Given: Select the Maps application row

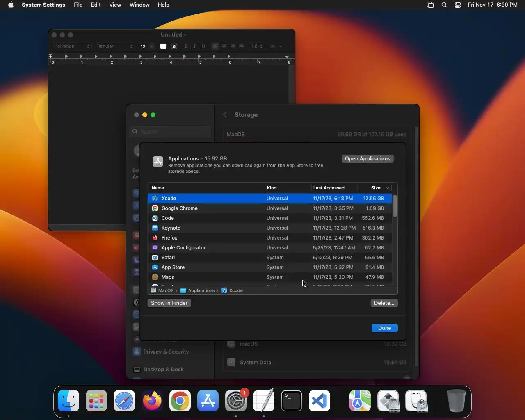Looking at the screenshot, I should (x=270, y=277).
